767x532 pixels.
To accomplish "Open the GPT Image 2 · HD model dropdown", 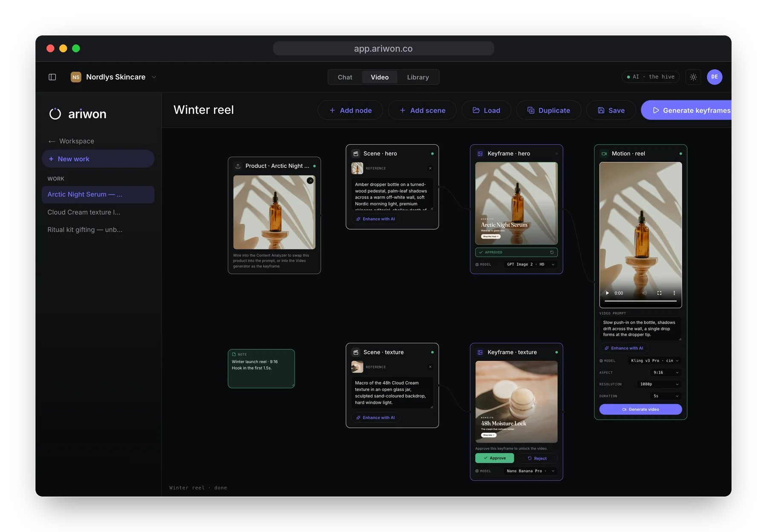I will pos(530,265).
